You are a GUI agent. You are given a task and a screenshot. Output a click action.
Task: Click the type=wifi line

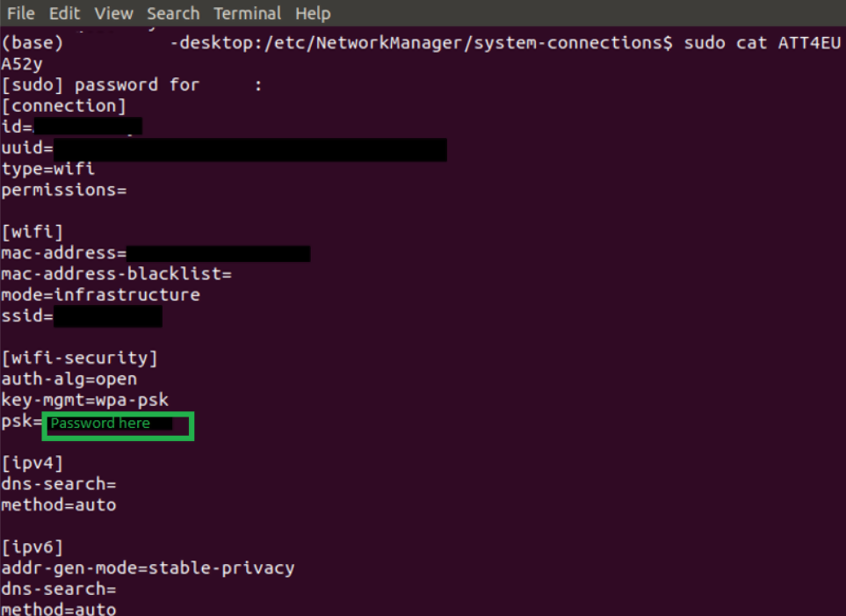(48, 170)
